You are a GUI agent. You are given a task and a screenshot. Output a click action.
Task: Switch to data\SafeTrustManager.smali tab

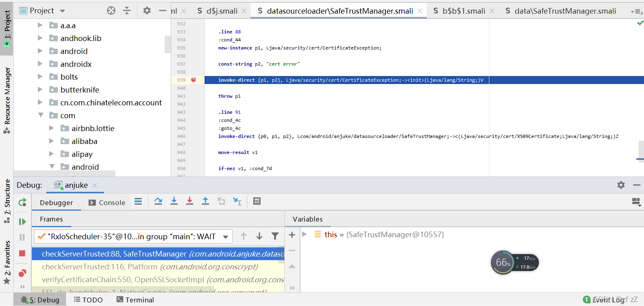click(x=561, y=11)
